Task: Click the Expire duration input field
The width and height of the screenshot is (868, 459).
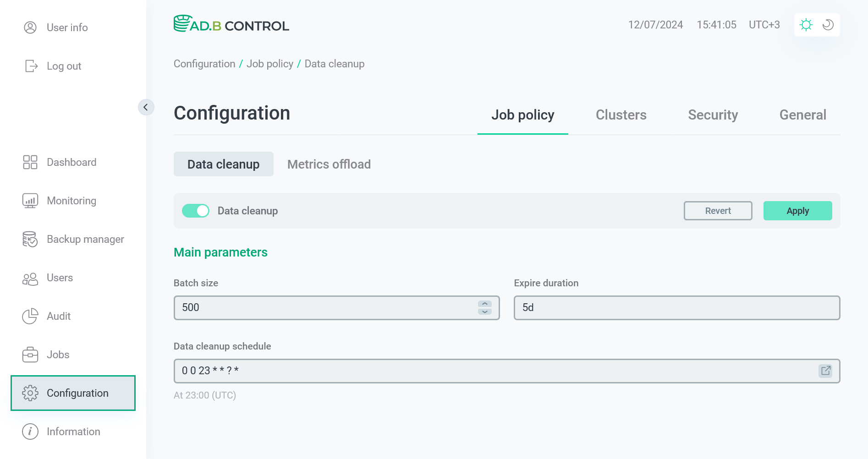Action: pos(677,307)
